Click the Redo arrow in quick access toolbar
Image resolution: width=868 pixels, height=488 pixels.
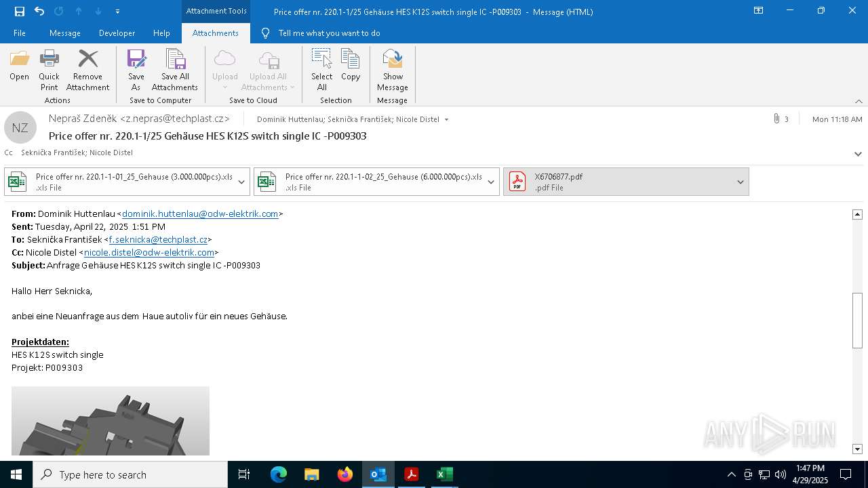[x=58, y=12]
